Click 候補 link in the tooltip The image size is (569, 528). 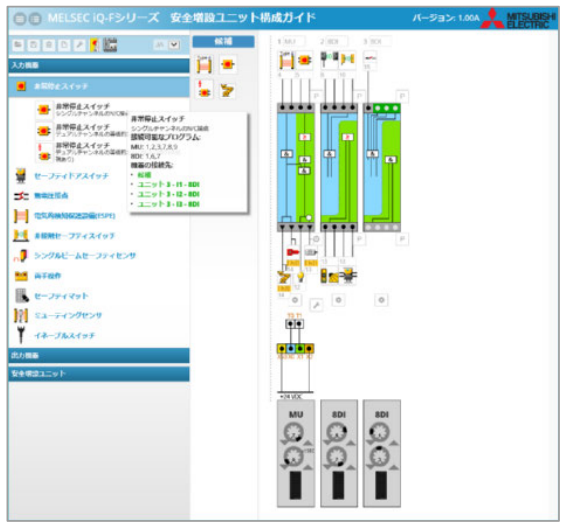tap(144, 175)
